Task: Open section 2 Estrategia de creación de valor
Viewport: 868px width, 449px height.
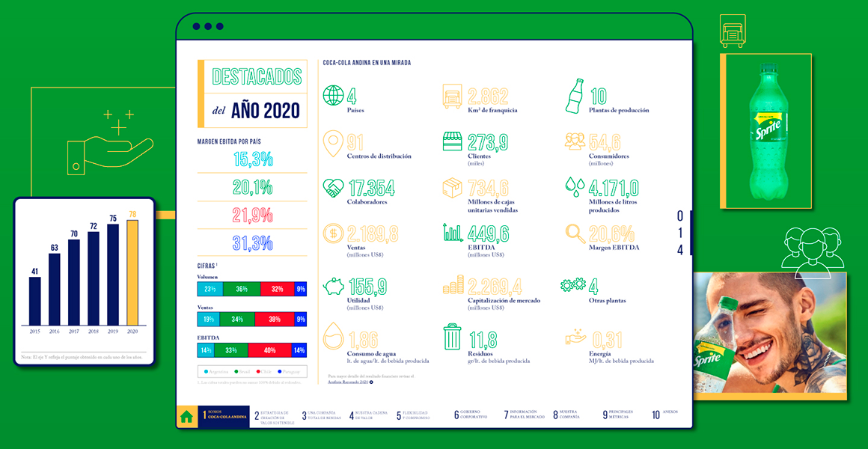Action: click(273, 418)
